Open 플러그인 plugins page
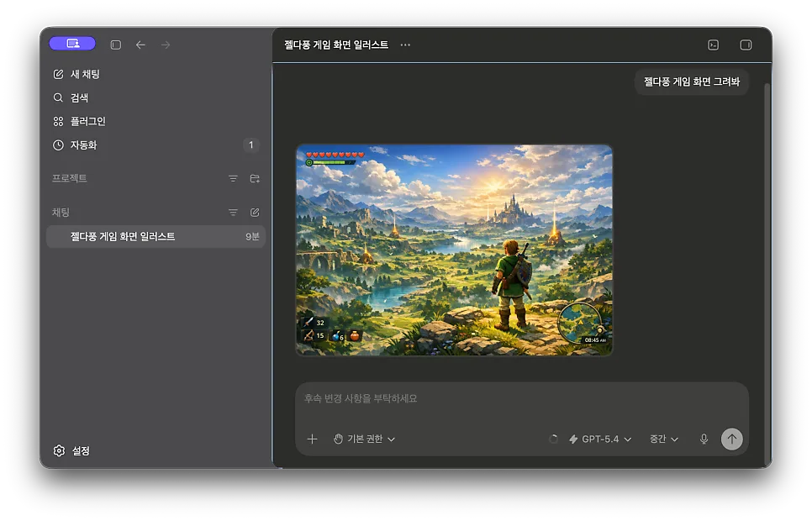Viewport: 812px width, 521px height. click(79, 121)
